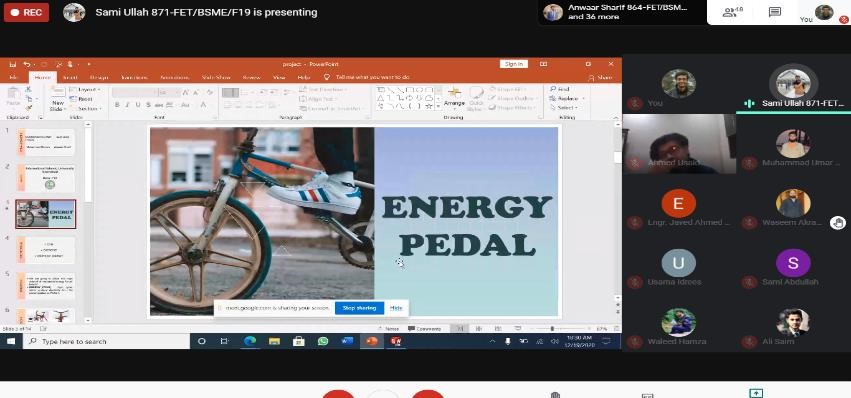This screenshot has width=851, height=398.
Task: Switch to the Insert tab
Action: tap(69, 78)
